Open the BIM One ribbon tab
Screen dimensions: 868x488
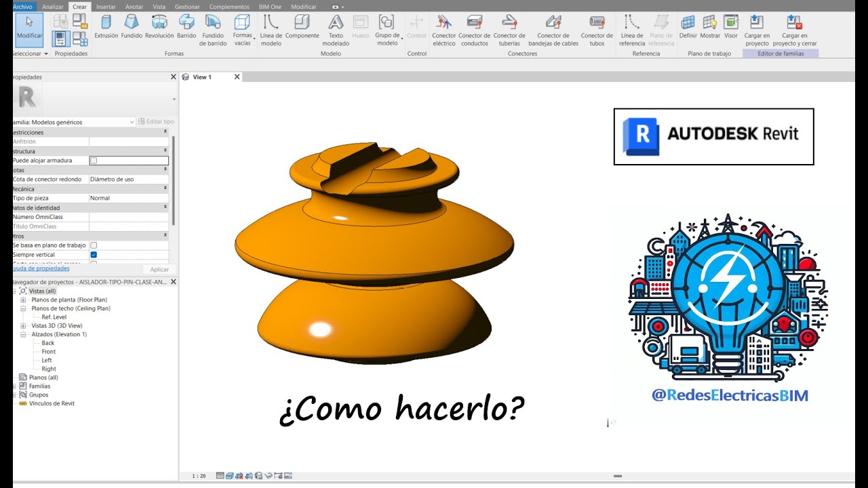(270, 7)
